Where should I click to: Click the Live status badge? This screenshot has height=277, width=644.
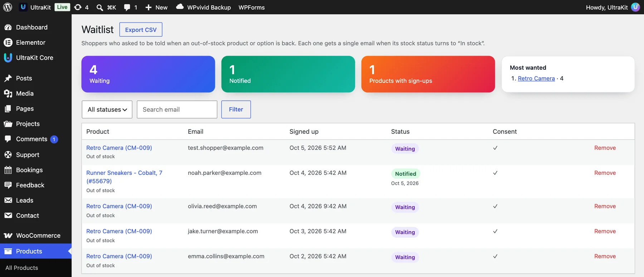click(x=62, y=7)
